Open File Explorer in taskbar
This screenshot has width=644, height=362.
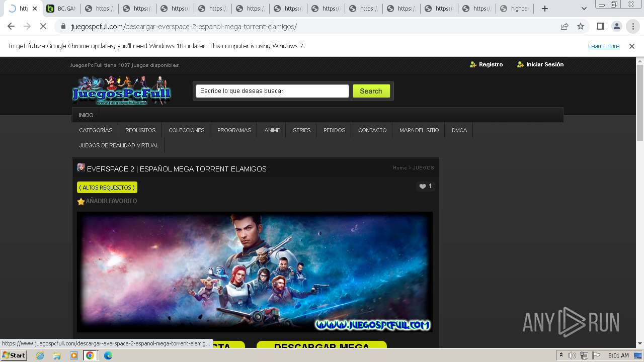coord(57,355)
